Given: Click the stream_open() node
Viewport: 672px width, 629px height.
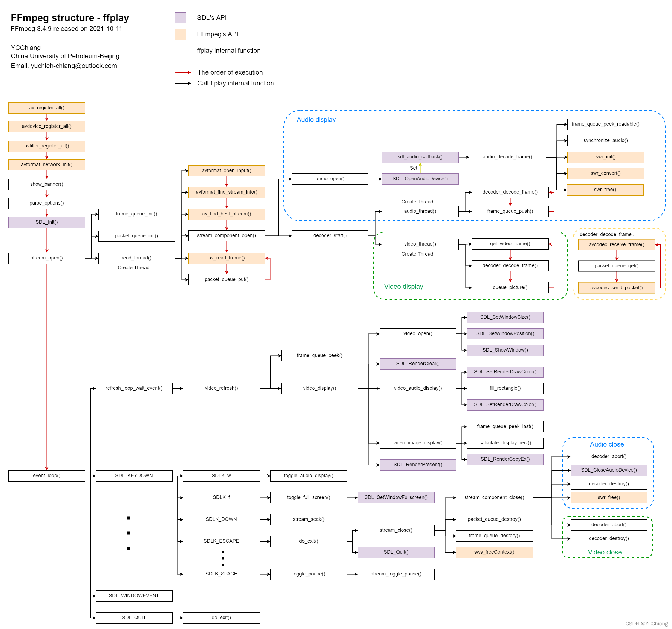Looking at the screenshot, I should pyautogui.click(x=47, y=258).
